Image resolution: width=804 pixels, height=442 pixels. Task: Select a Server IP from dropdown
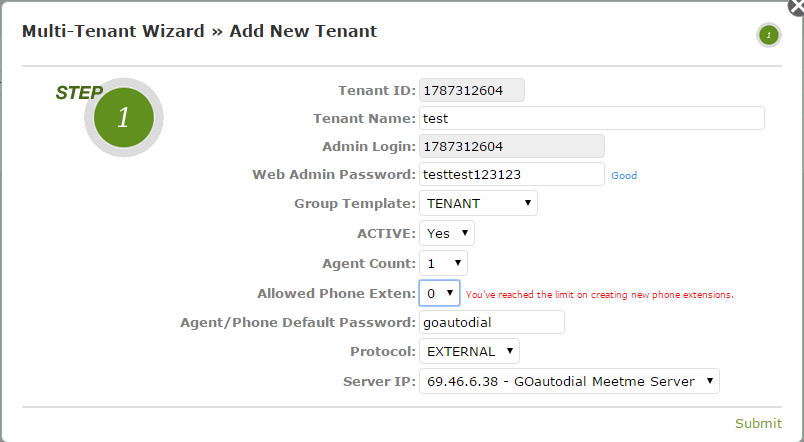click(569, 381)
